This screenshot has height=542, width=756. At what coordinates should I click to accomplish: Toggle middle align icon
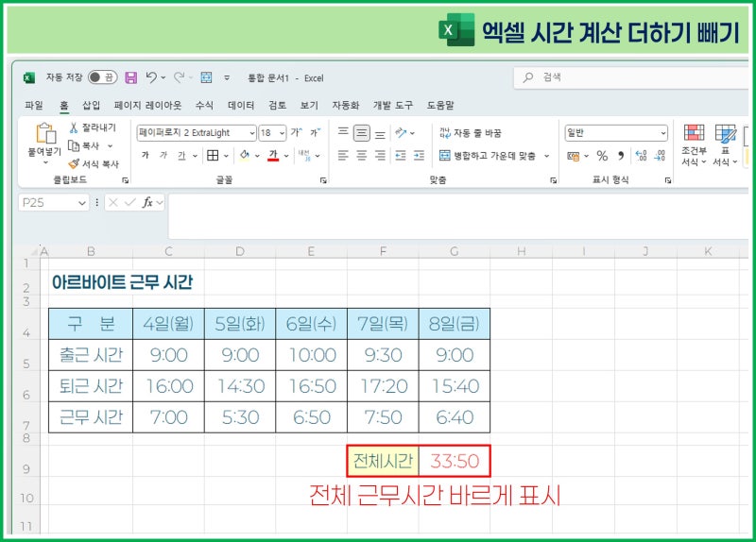[362, 133]
